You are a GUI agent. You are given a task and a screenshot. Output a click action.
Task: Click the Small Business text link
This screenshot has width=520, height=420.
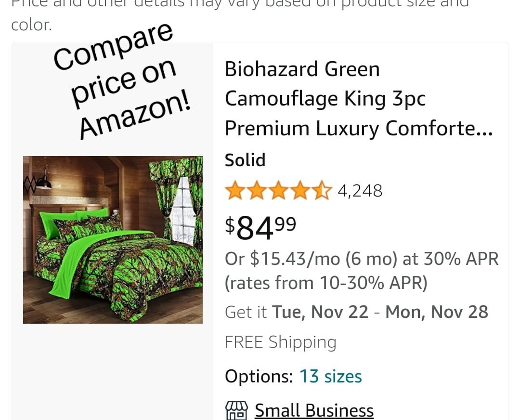(x=314, y=410)
